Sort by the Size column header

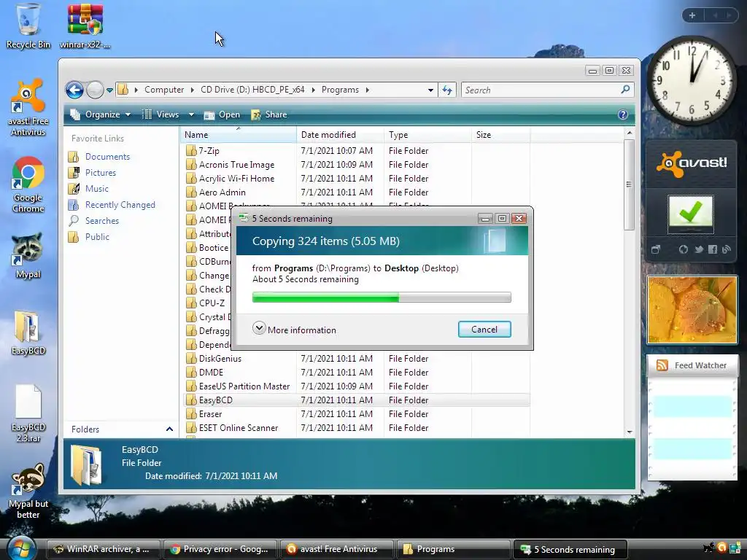pos(500,135)
